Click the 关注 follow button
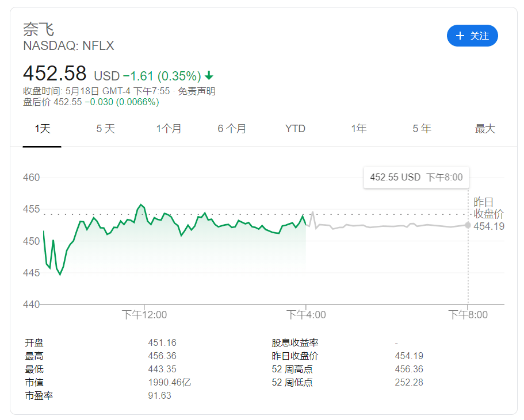Image resolution: width=524 pixels, height=420 pixels. pos(472,36)
